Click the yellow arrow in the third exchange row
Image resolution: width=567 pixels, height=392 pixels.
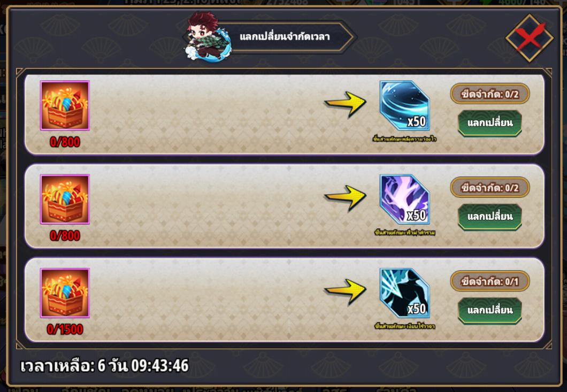point(346,291)
